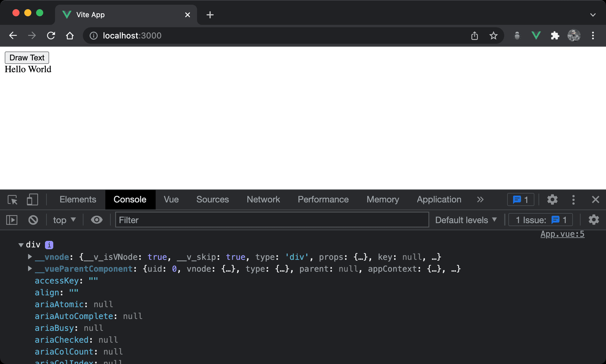Toggle the device toolbar icon
Viewport: 606px width, 364px height.
click(32, 200)
